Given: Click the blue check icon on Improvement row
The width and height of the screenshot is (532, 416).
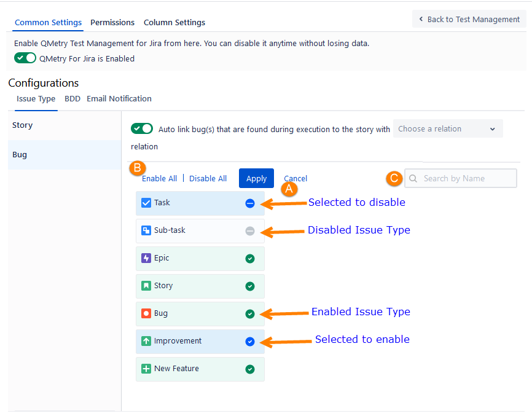Looking at the screenshot, I should point(249,342).
